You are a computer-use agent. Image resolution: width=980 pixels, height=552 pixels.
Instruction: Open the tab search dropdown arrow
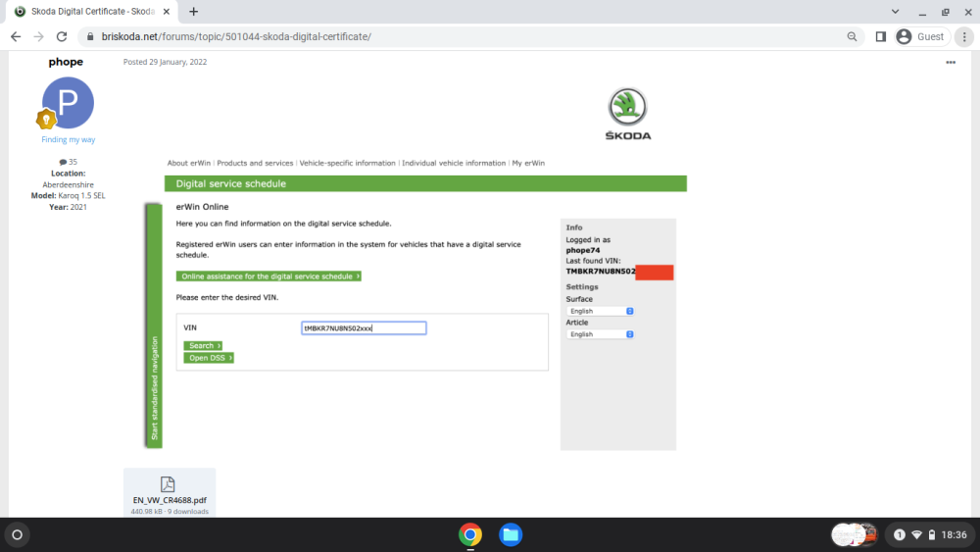[895, 11]
